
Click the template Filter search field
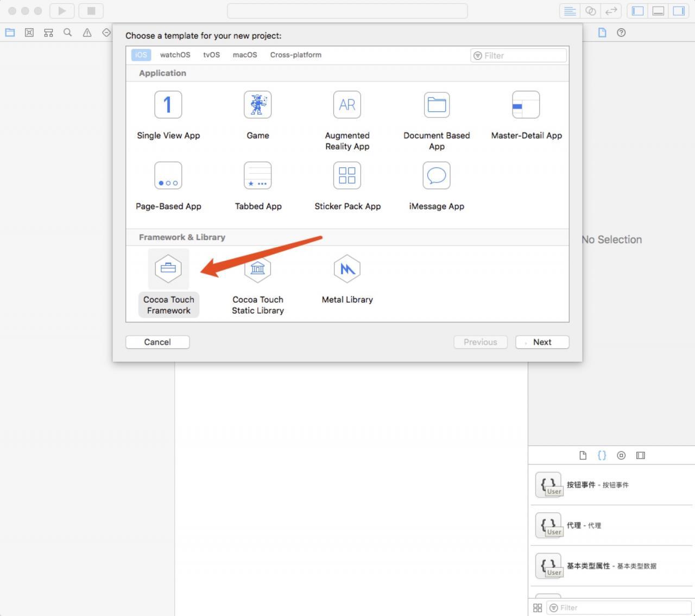click(519, 55)
